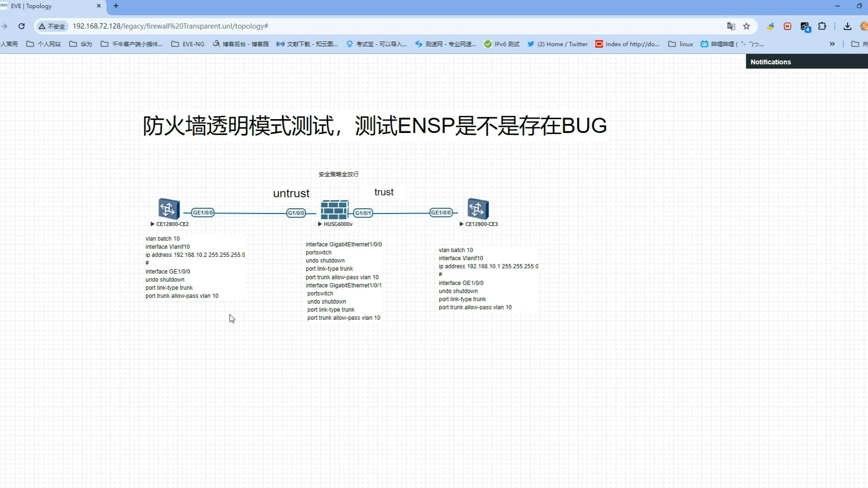Open the 文献下载 - 知云 bookmark
Viewport: 868px width, 488px height.
[x=307, y=44]
